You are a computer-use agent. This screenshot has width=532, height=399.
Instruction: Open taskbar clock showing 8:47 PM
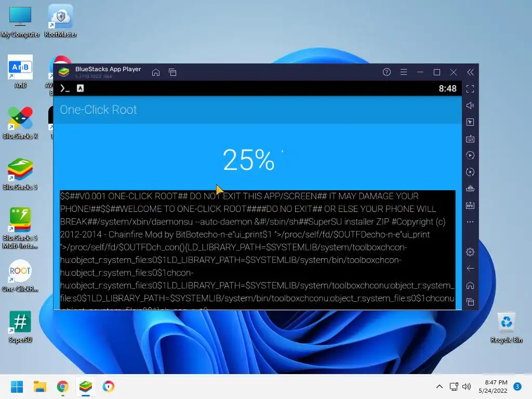[493, 387]
